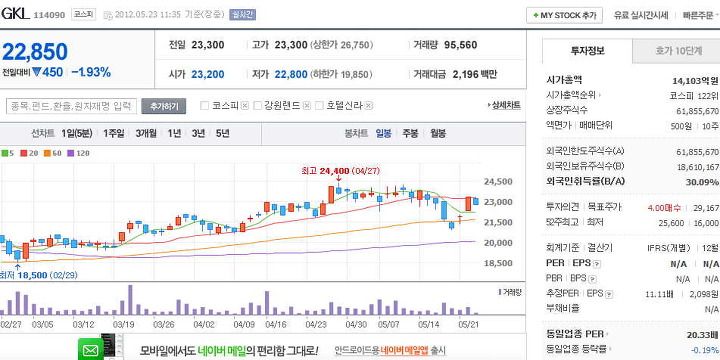
Task: Click the green plus icon in MY STOCK 추가
Action: coord(535,15)
